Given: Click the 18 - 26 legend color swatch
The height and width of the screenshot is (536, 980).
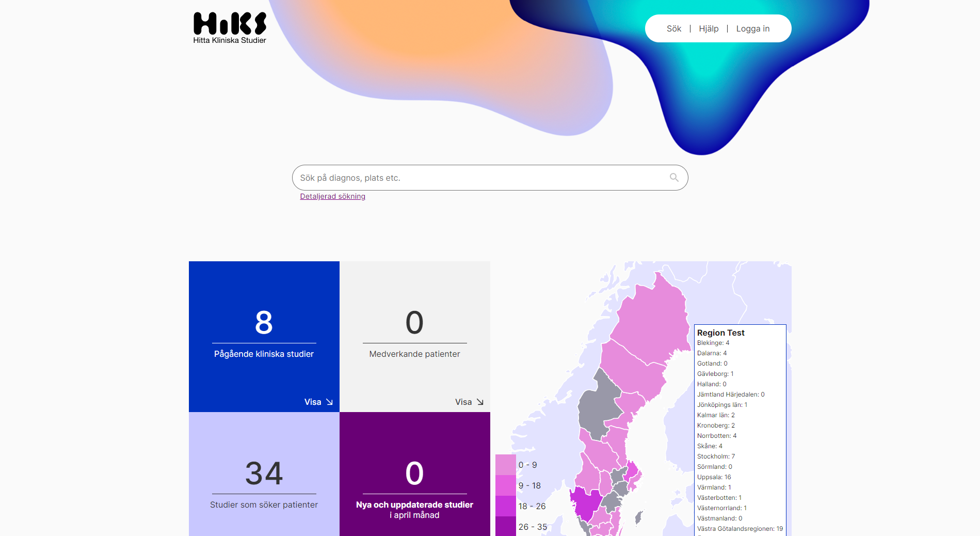Looking at the screenshot, I should [505, 506].
